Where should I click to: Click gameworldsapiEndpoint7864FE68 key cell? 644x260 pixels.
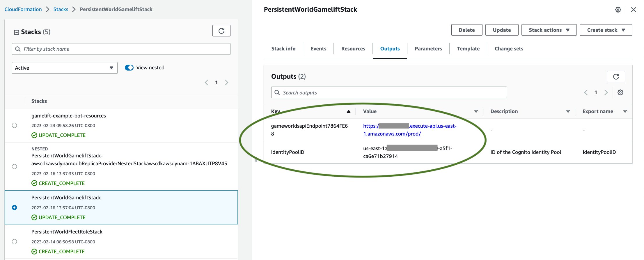[309, 130]
